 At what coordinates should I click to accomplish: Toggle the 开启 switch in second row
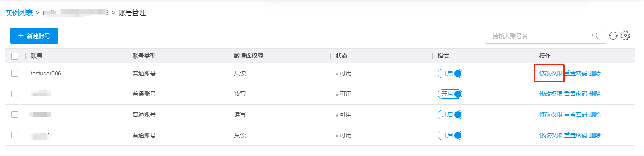pos(450,94)
